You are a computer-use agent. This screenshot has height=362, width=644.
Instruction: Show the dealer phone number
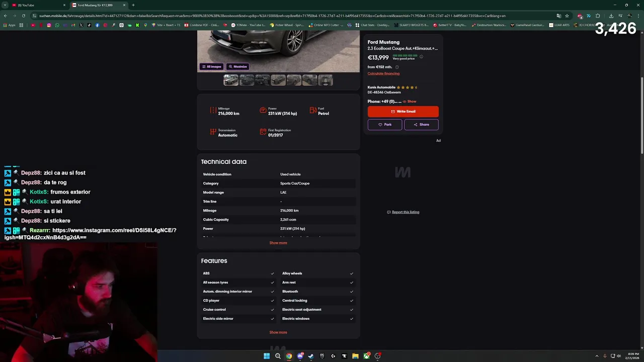(410, 102)
